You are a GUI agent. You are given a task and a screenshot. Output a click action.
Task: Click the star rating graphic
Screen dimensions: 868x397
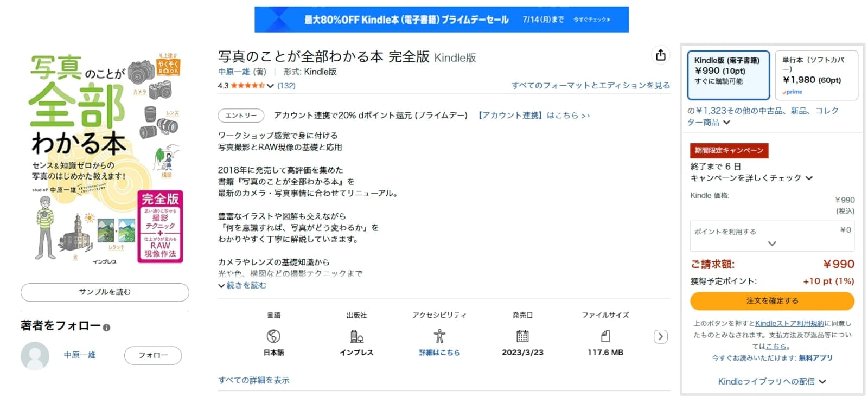tap(247, 86)
